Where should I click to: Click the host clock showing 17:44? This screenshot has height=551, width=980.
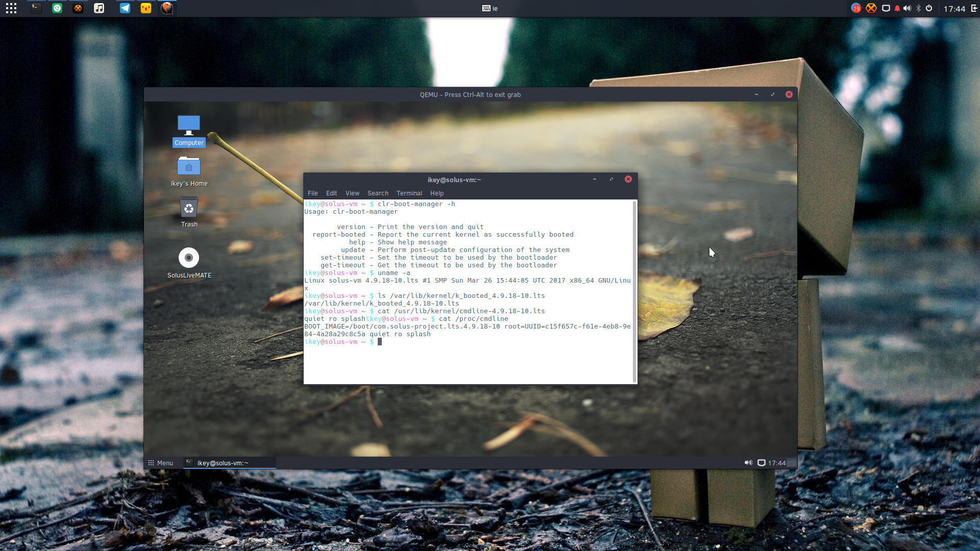click(954, 9)
